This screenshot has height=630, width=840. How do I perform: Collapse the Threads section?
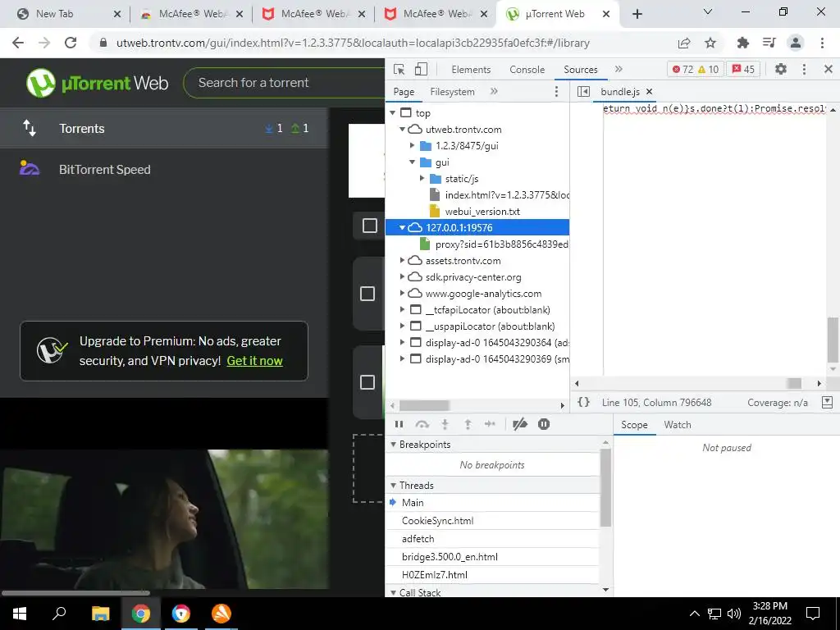tap(393, 486)
